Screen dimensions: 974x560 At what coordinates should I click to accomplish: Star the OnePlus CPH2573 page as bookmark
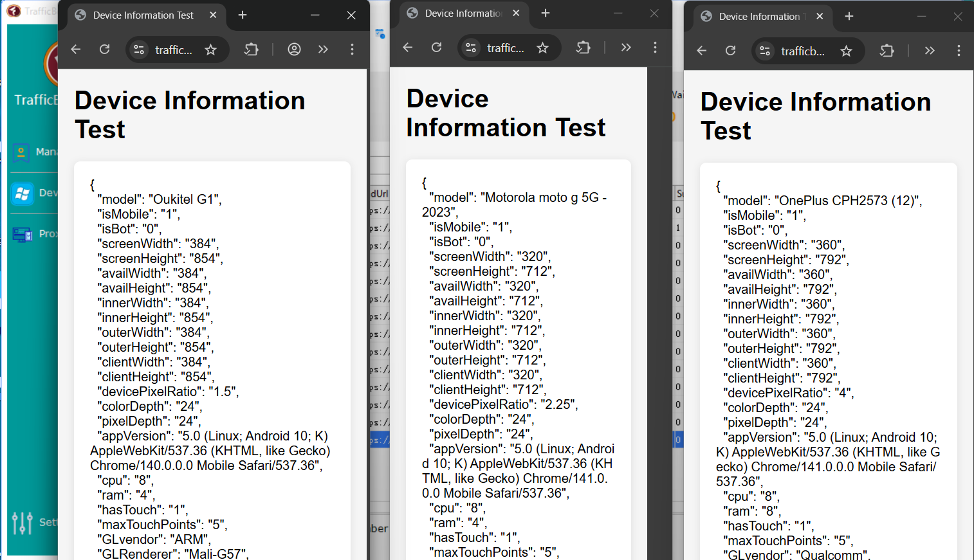846,51
